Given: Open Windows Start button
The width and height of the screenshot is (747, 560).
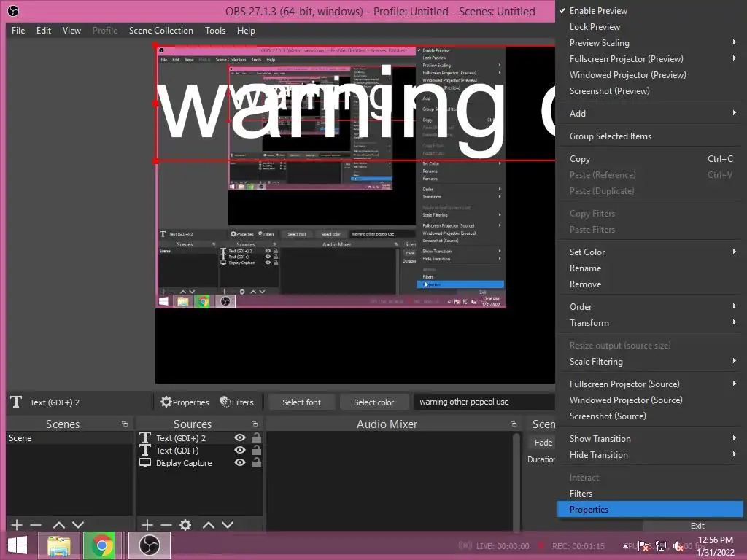Looking at the screenshot, I should pyautogui.click(x=18, y=545).
